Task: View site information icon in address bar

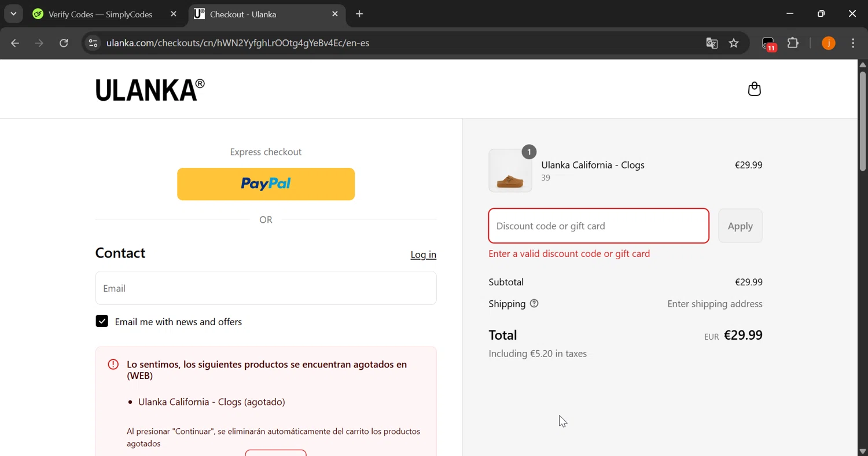Action: 93,43
